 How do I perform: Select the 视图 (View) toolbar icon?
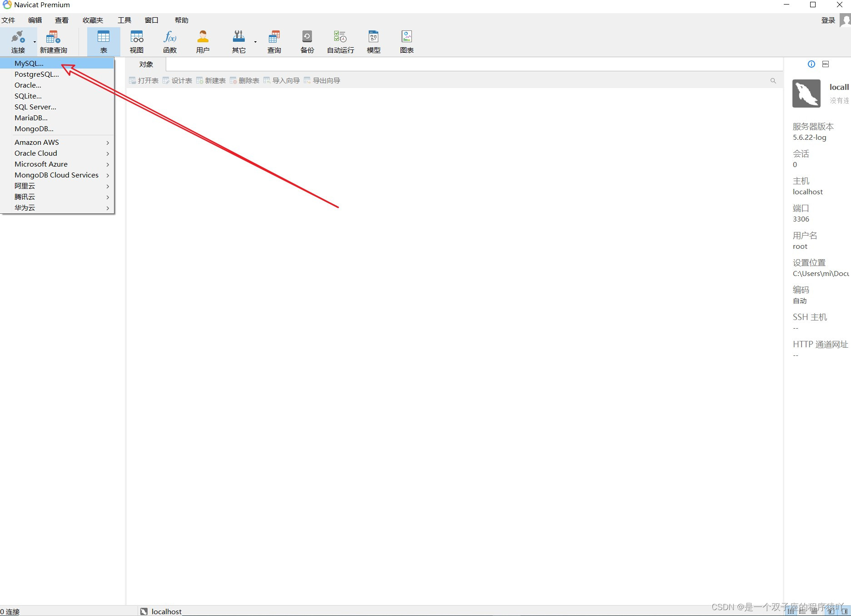pyautogui.click(x=137, y=41)
